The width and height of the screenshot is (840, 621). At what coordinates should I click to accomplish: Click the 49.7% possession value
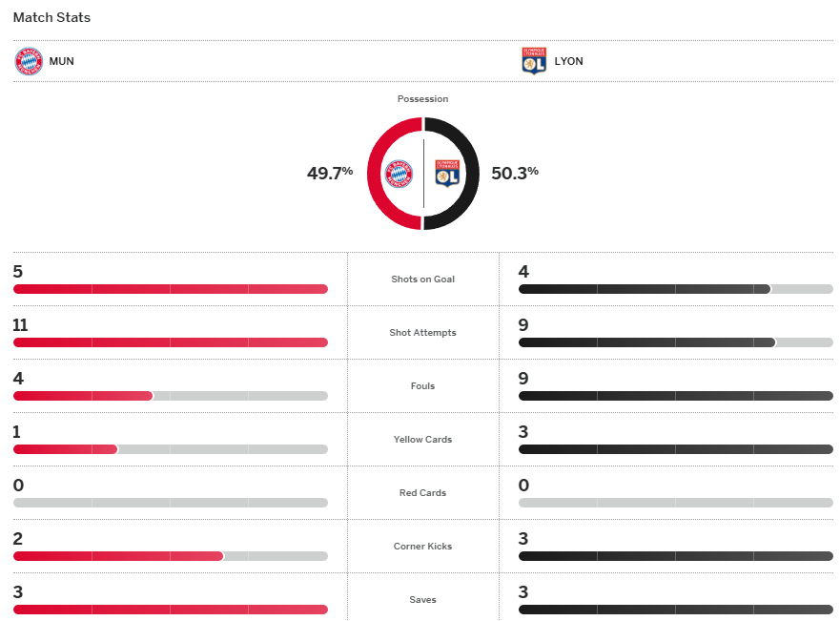point(330,173)
